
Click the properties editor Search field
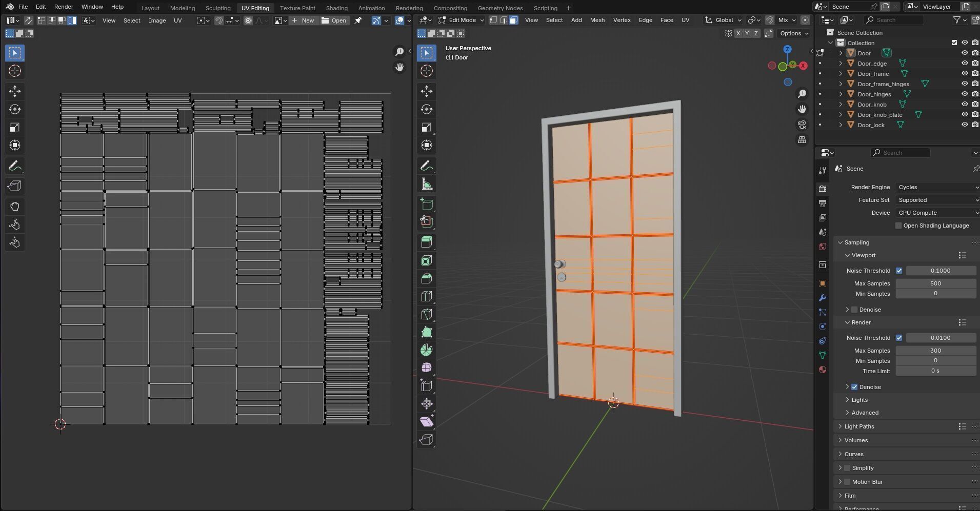900,153
